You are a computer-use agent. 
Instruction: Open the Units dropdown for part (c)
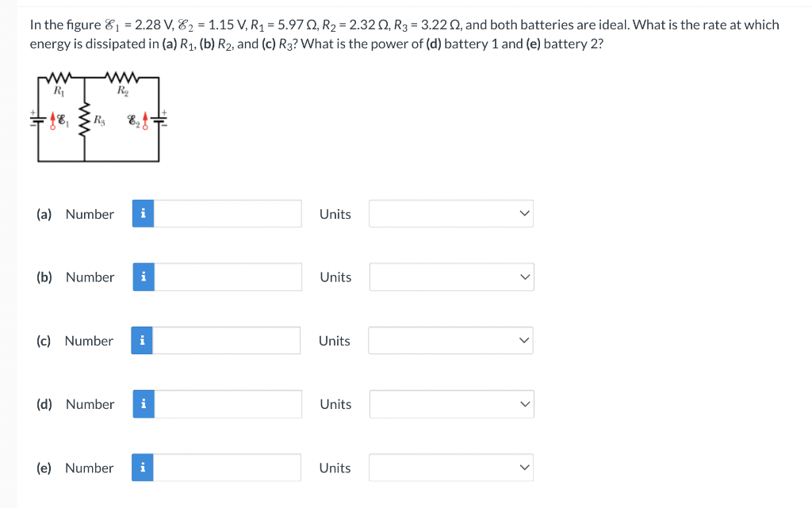[451, 340]
